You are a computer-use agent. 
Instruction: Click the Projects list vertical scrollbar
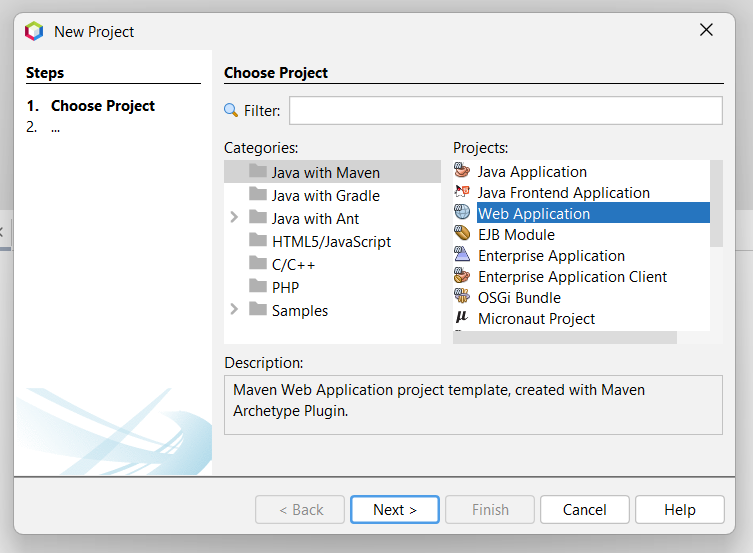point(716,204)
